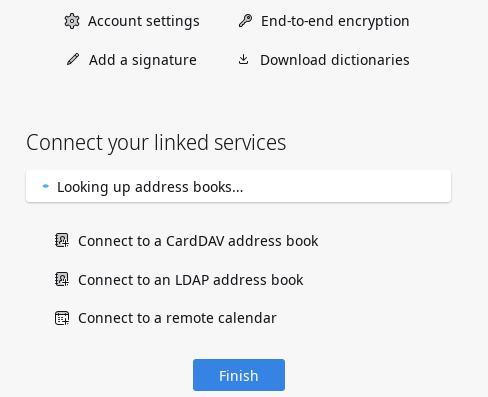This screenshot has height=397, width=488.
Task: Click the CardDAV address book icon
Action: [x=62, y=240]
